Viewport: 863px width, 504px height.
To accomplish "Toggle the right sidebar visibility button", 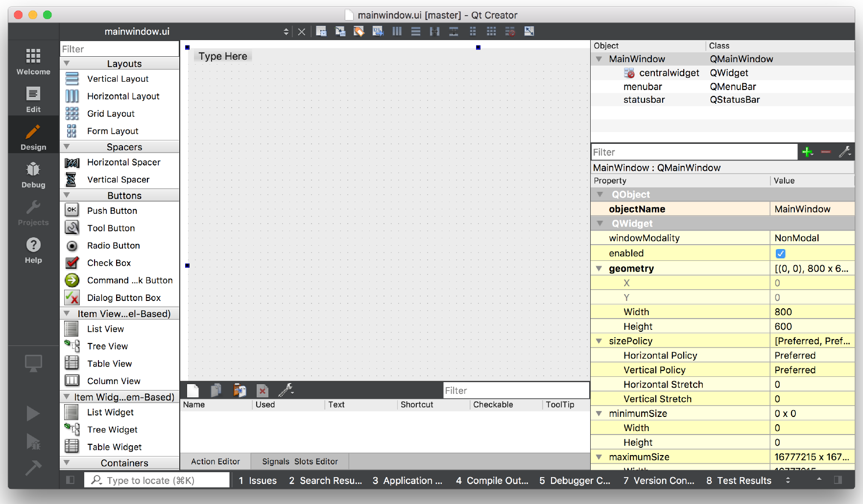I will click(838, 480).
